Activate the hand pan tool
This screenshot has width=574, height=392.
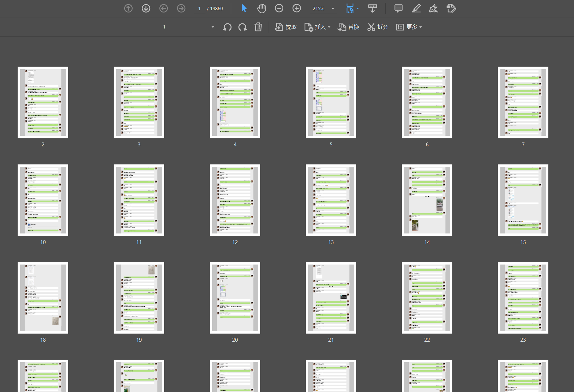[262, 9]
